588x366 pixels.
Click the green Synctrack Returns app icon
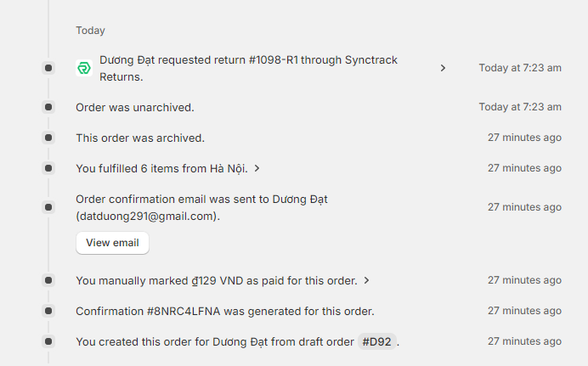(x=84, y=68)
